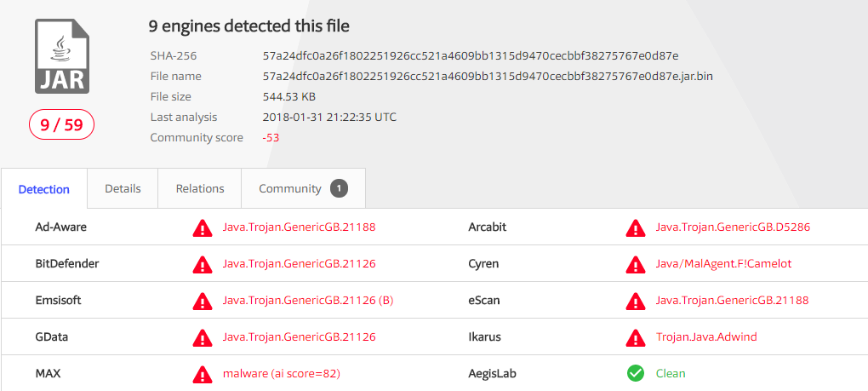Click the Emsisoft detection alert icon

pyautogui.click(x=203, y=301)
